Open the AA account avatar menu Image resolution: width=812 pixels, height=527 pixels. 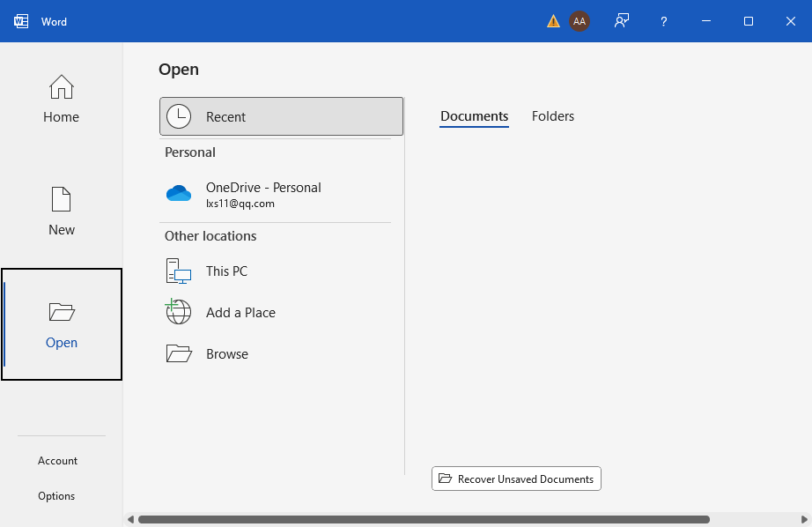click(579, 20)
